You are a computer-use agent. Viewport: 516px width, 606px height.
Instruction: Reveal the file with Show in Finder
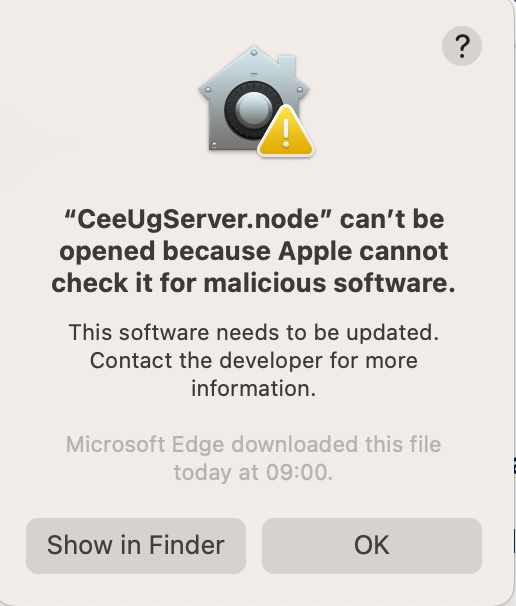click(x=136, y=545)
